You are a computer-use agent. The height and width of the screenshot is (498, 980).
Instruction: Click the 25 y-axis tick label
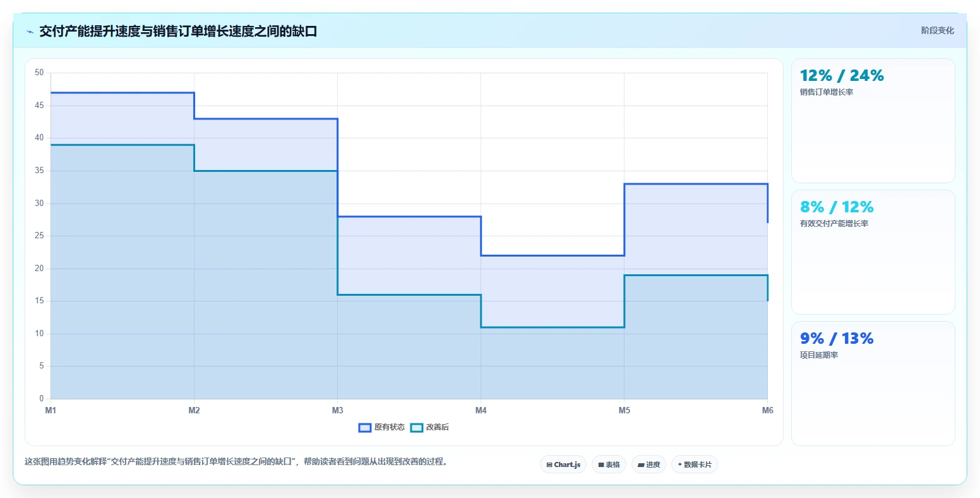click(39, 236)
